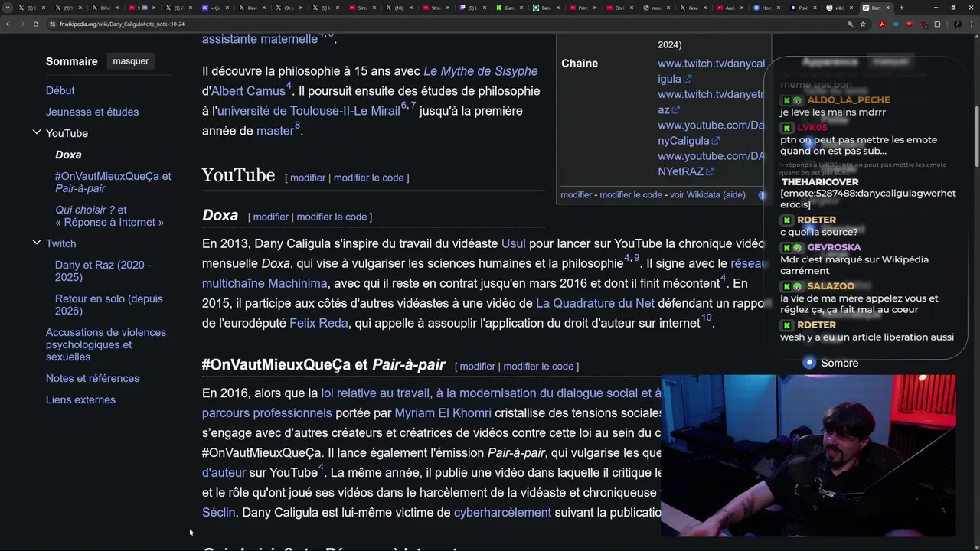Jump to 'Début' in the sidebar
The height and width of the screenshot is (551, 980).
coord(60,90)
